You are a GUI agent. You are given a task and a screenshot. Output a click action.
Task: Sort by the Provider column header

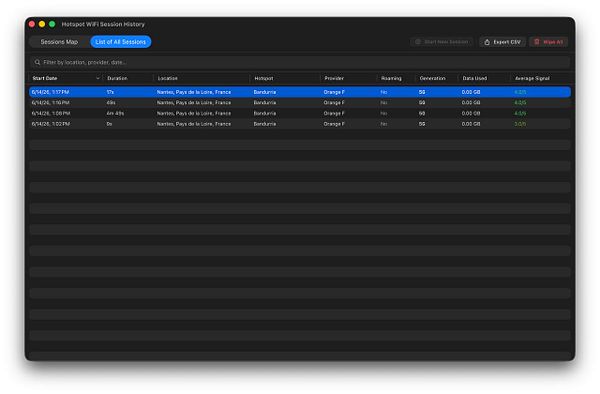point(334,78)
